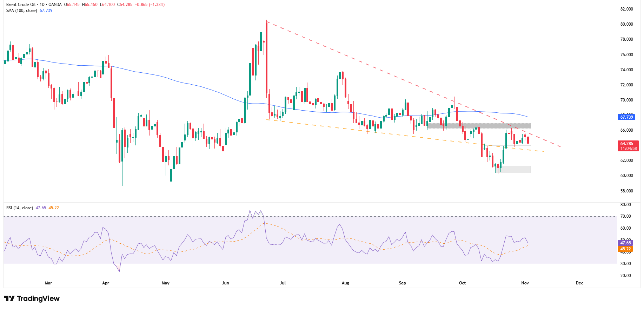Click the TradingView logo icon

9,298
